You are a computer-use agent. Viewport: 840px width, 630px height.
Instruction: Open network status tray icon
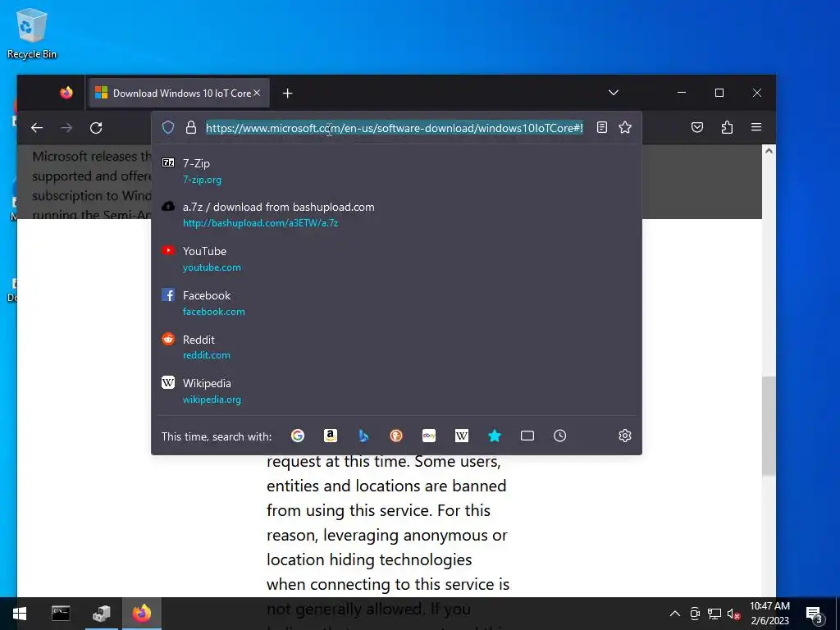click(x=714, y=614)
